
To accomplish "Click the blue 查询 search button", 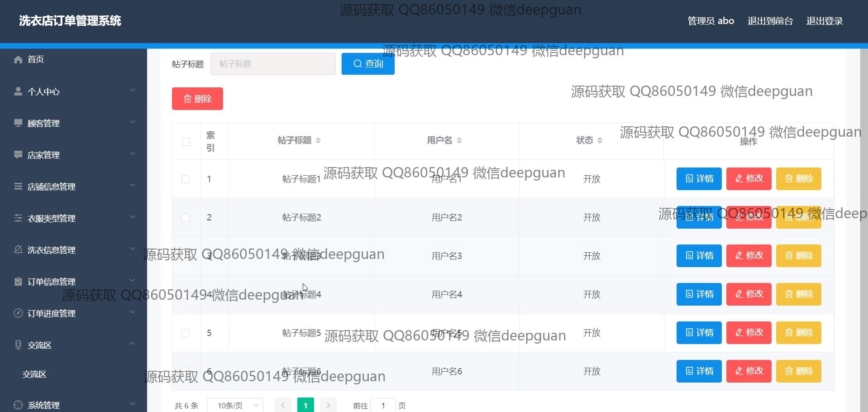I will tap(368, 64).
